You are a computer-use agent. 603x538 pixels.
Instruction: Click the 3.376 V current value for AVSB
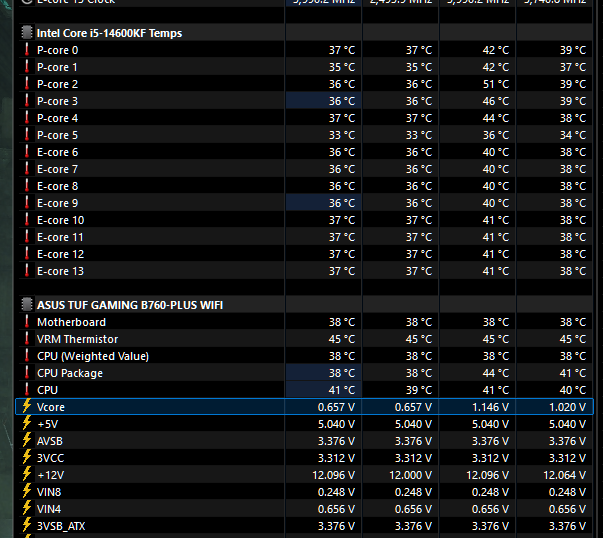[336, 441]
